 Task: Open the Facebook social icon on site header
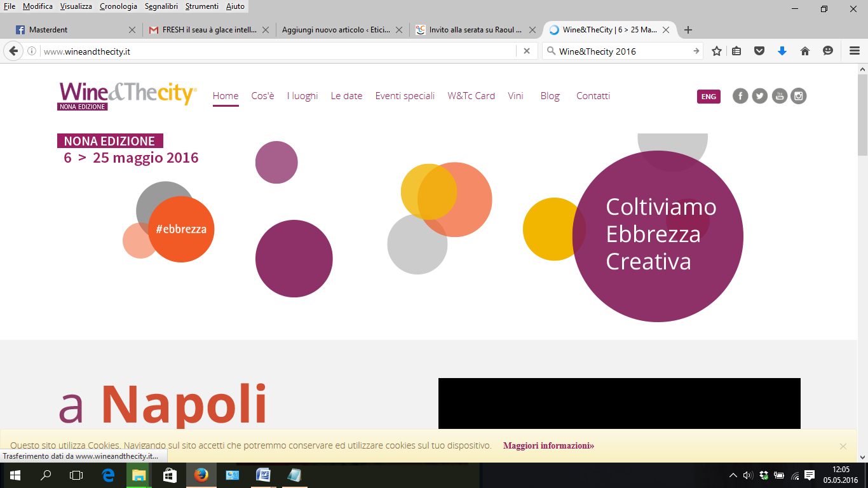pyautogui.click(x=740, y=96)
